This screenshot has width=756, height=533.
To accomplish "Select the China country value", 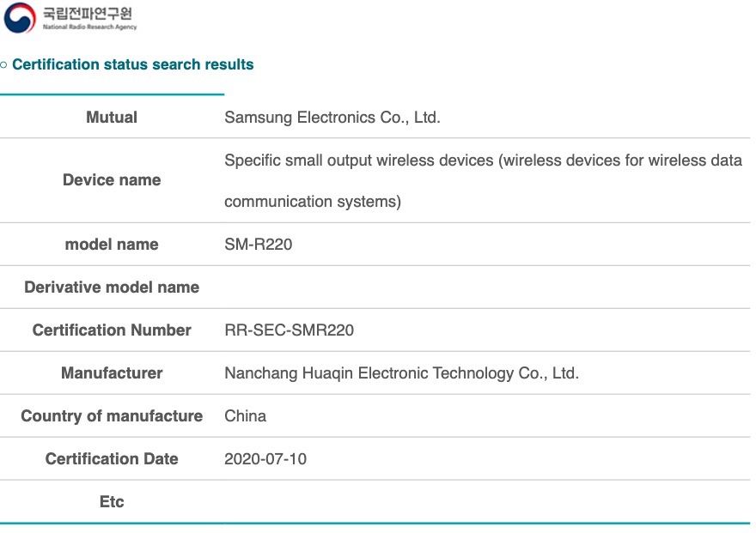I will pyautogui.click(x=245, y=415).
